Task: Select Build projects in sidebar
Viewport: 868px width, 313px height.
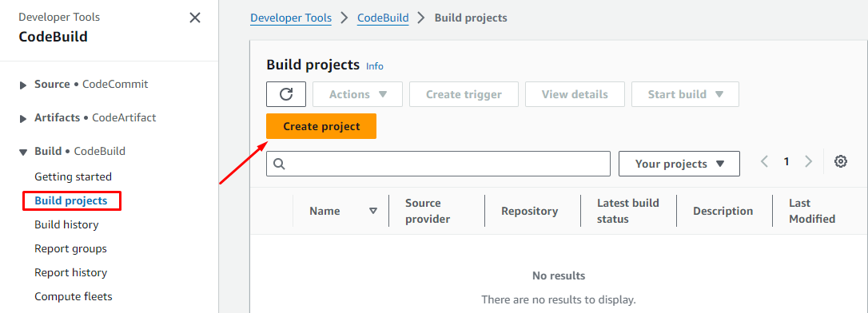Action: click(x=71, y=200)
